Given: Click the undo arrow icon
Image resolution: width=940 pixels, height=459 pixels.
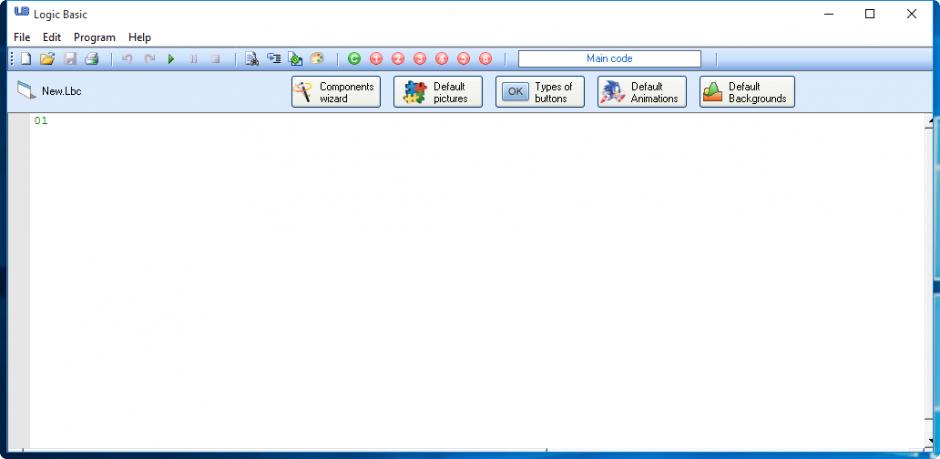Looking at the screenshot, I should point(127,59).
